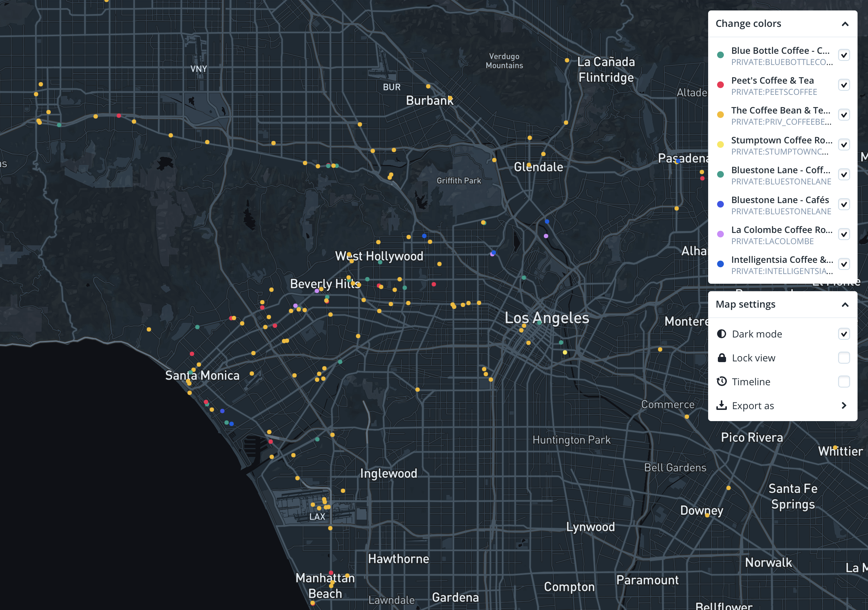Uncheck the Blue Bottle Coffee checkbox
The image size is (868, 610).
pos(844,55)
